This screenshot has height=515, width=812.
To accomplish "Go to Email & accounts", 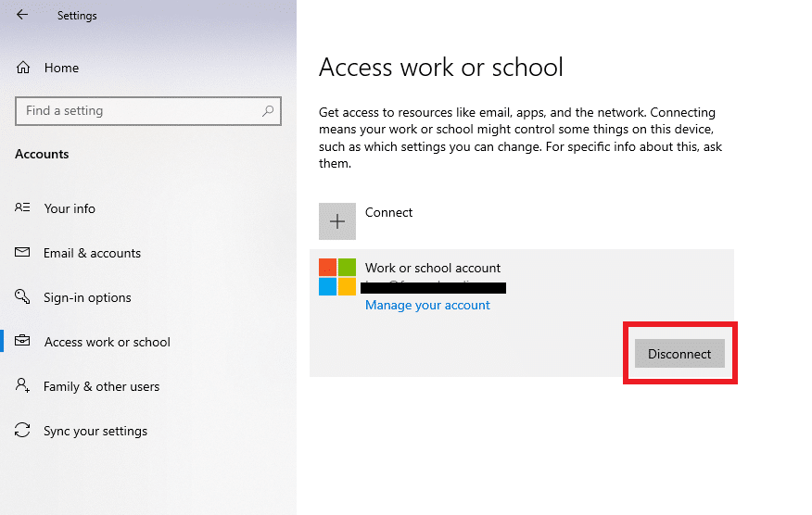I will (x=92, y=253).
